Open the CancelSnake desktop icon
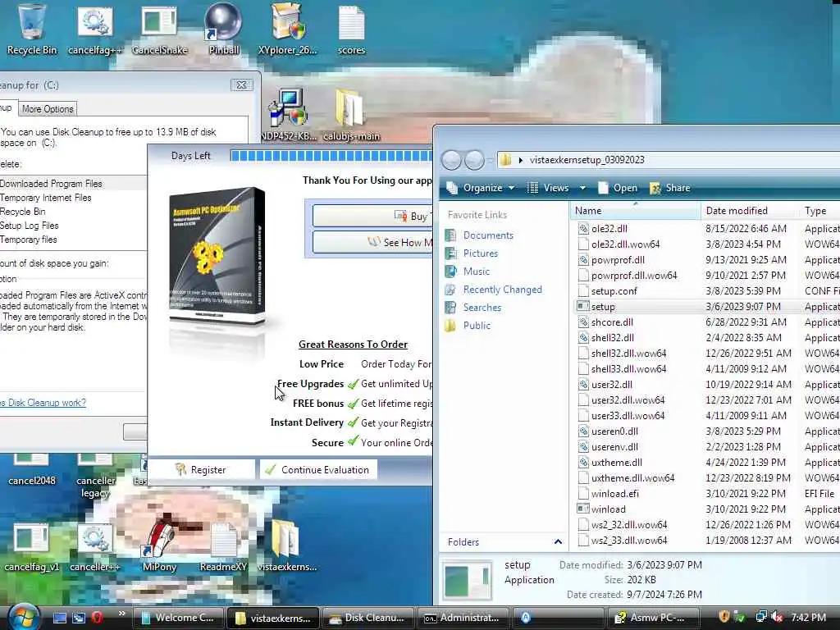The width and height of the screenshot is (840, 630). pos(159,30)
